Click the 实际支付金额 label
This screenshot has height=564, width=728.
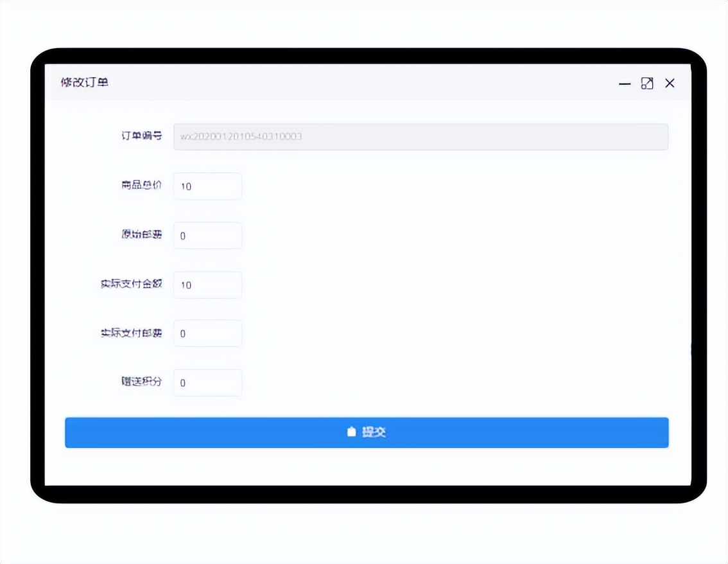pos(132,284)
